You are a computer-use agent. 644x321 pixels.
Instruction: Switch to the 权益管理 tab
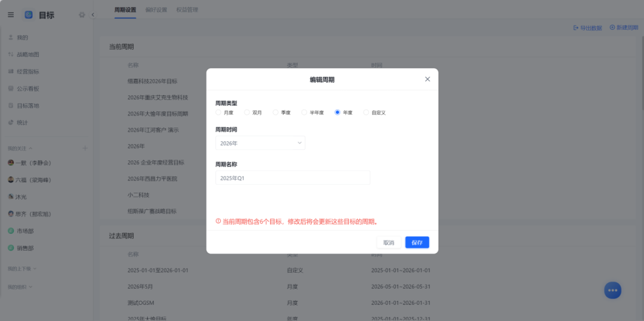tap(187, 10)
